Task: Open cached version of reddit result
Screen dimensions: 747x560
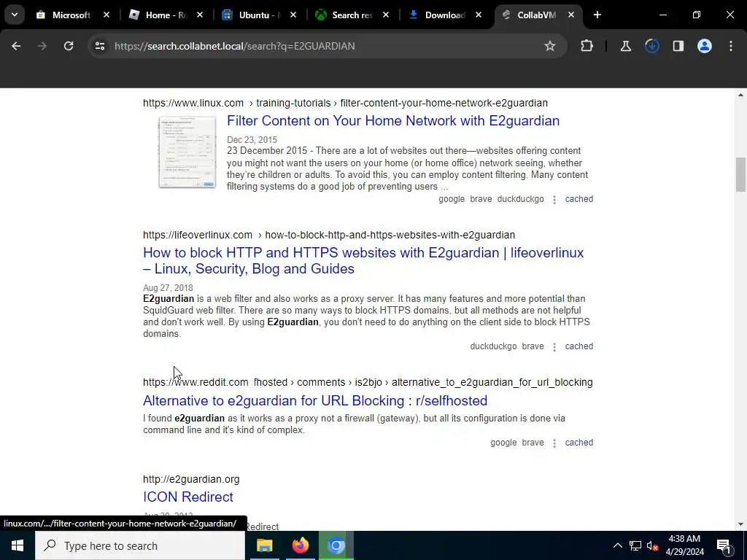Action: coord(578,443)
